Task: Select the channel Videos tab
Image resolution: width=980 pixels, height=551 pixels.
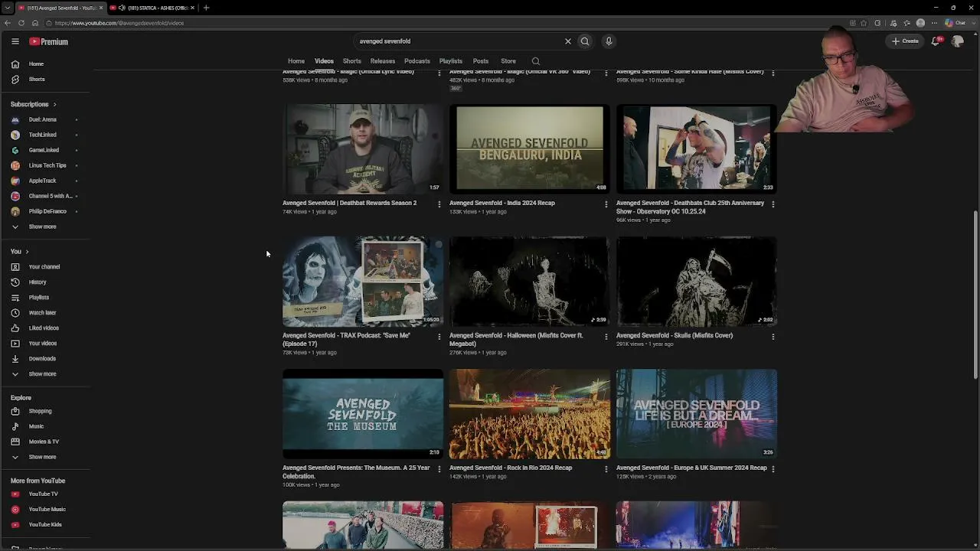Action: 324,61
